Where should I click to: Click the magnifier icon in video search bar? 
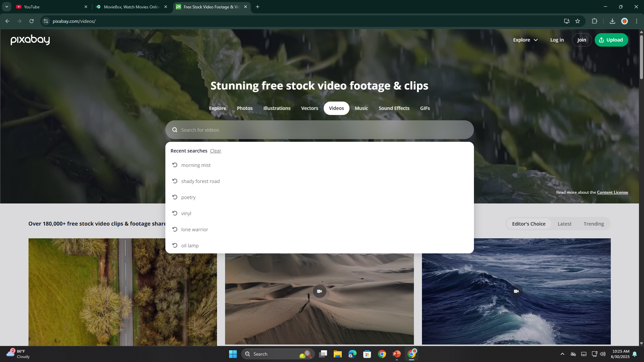click(175, 130)
